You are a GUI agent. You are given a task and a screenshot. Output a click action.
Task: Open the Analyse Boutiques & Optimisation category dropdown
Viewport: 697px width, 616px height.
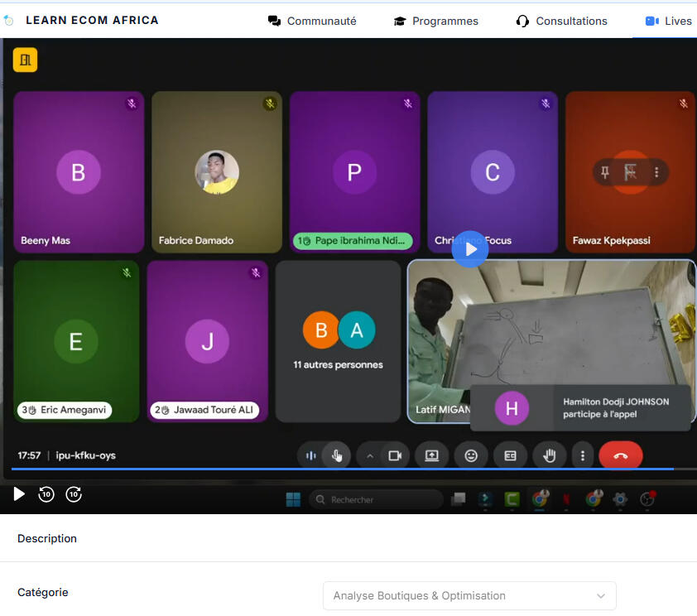click(x=469, y=595)
